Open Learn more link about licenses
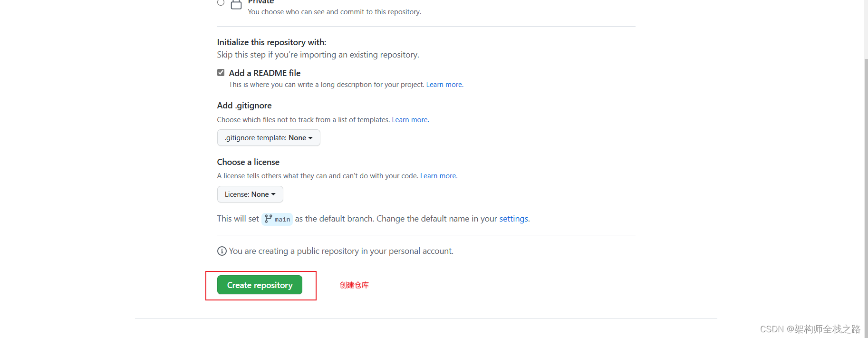 [438, 176]
